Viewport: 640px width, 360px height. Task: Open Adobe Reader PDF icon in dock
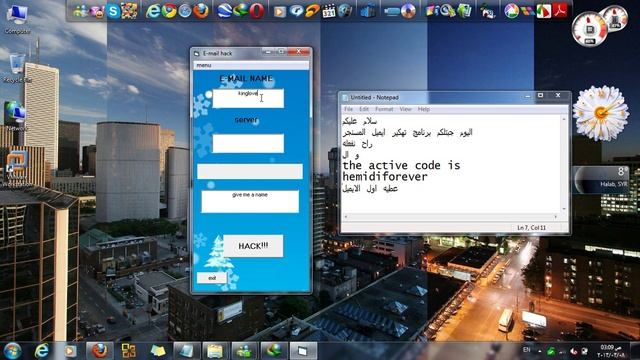(x=560, y=11)
